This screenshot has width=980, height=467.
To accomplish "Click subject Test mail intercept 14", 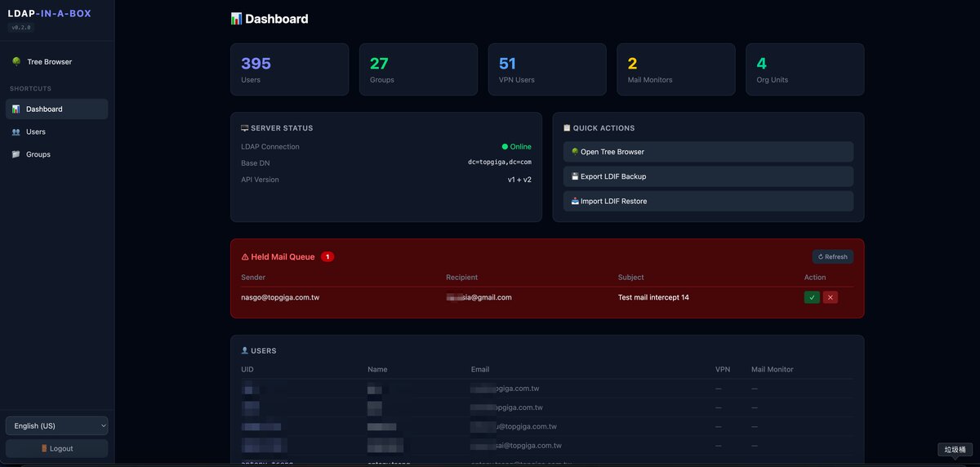I will [653, 297].
